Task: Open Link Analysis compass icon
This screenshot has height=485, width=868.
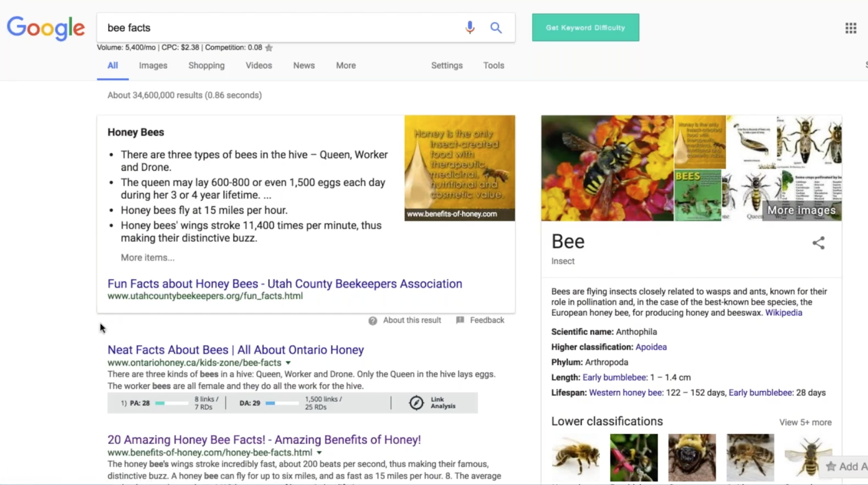Action: point(416,403)
